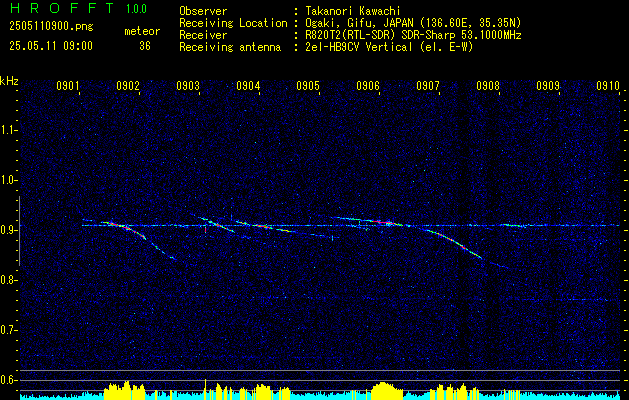Click the 0903 time marker
This screenshot has height=400, width=629.
pyautogui.click(x=188, y=85)
